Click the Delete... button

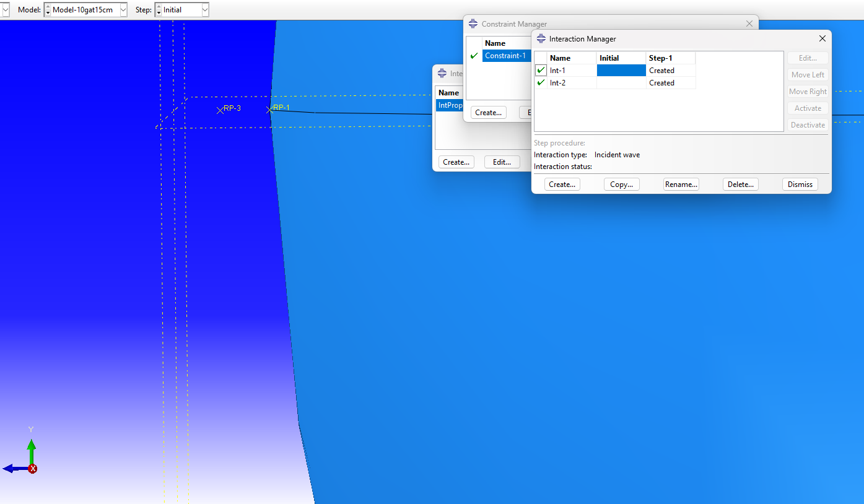pos(741,185)
